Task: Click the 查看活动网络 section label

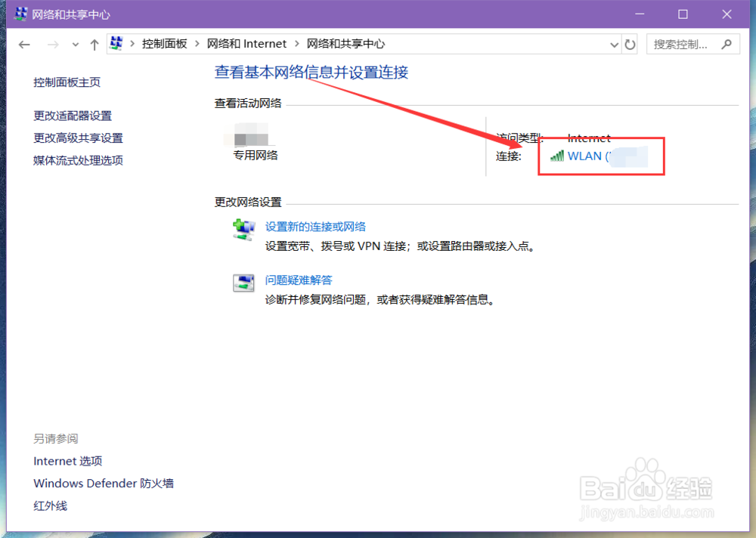Action: (x=248, y=104)
